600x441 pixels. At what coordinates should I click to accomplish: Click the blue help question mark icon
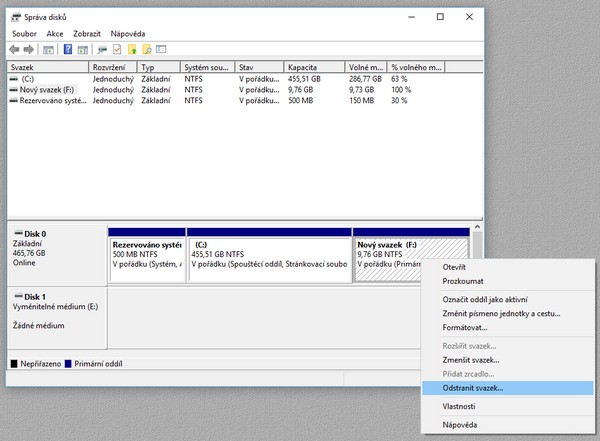point(68,49)
